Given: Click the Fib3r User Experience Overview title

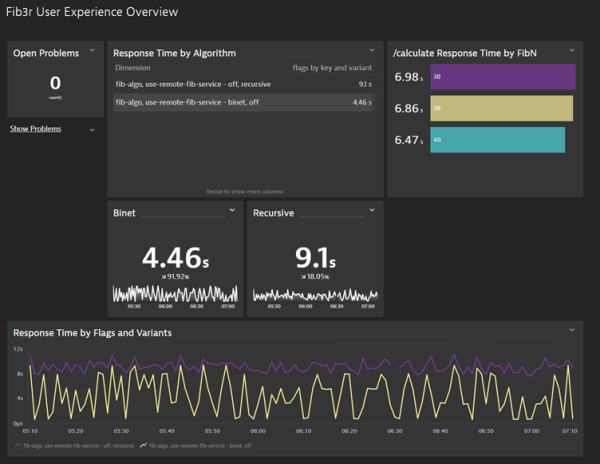Looking at the screenshot, I should [x=92, y=12].
